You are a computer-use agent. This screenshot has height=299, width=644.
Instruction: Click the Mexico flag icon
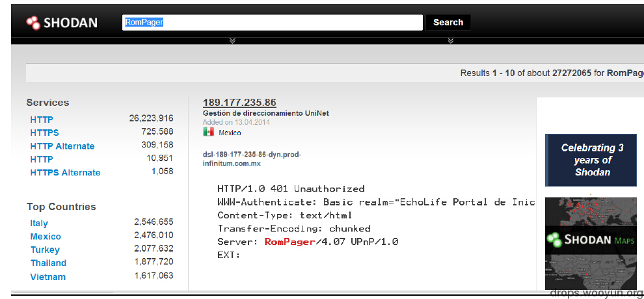tap(209, 132)
